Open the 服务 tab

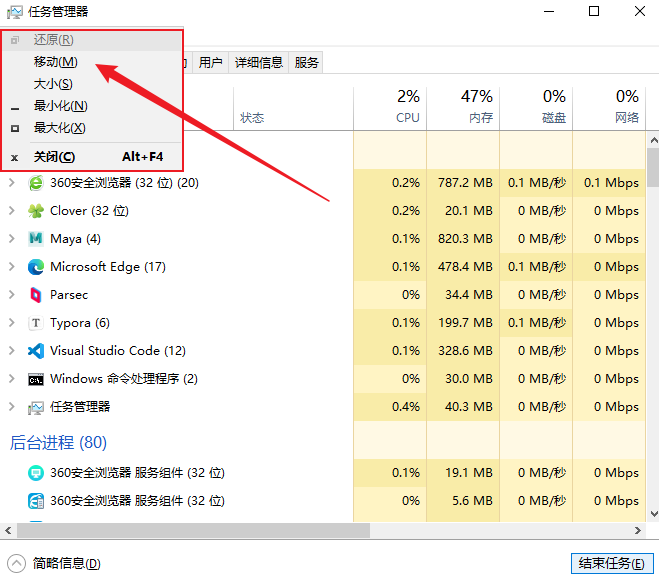click(x=306, y=63)
